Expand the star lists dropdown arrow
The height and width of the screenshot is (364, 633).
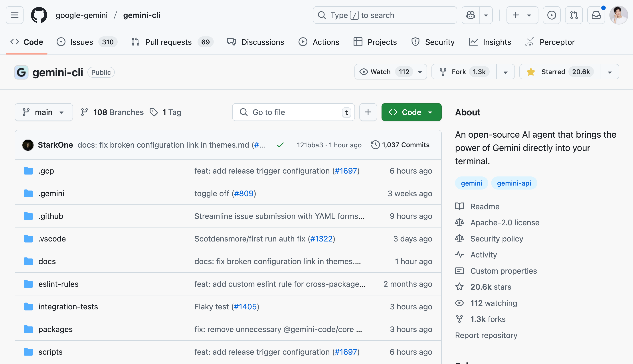click(x=610, y=72)
